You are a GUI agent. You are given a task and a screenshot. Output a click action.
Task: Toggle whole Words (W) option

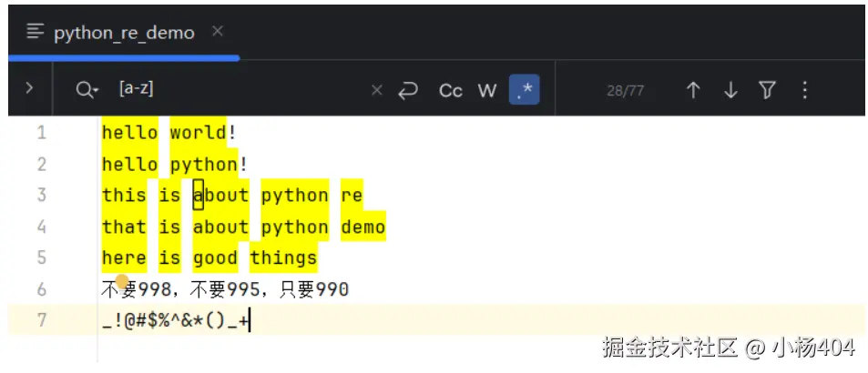click(487, 90)
